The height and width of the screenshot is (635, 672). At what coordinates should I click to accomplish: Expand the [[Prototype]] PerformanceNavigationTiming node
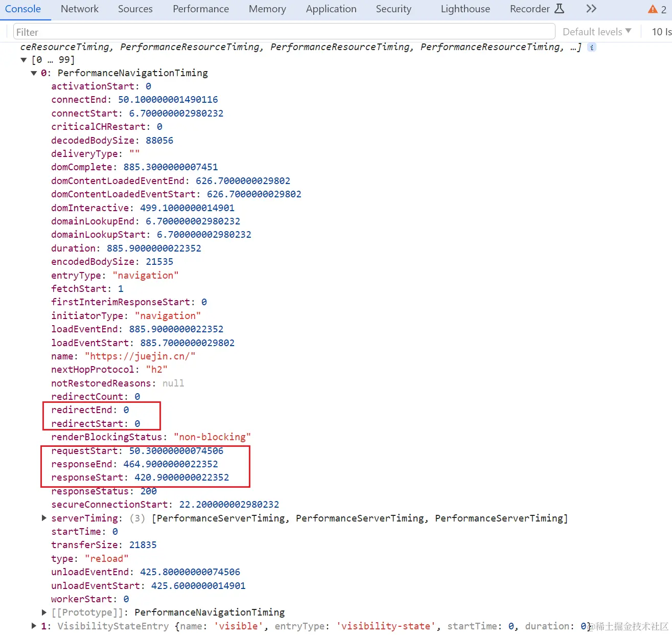pos(44,613)
